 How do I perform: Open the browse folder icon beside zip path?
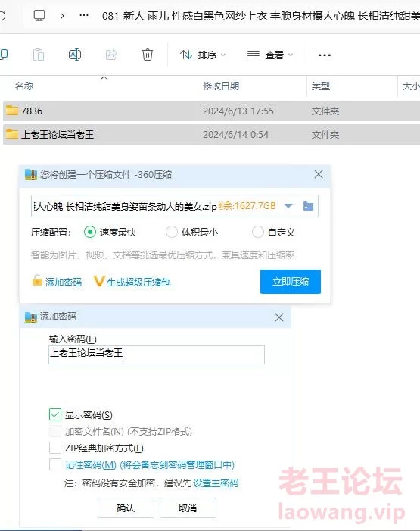(x=308, y=206)
